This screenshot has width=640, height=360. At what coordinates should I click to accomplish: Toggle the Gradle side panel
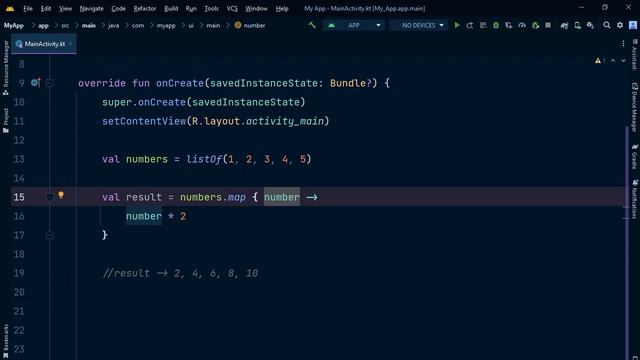[x=634, y=157]
